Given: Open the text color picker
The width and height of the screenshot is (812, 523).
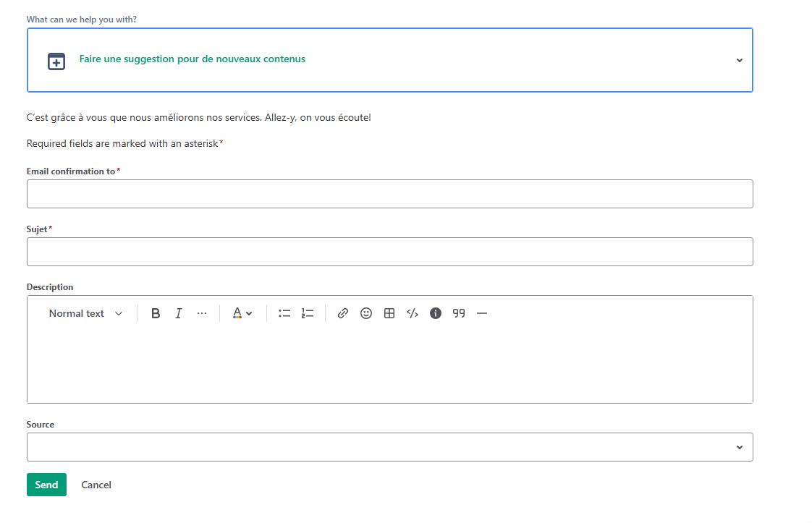Looking at the screenshot, I should click(x=242, y=313).
